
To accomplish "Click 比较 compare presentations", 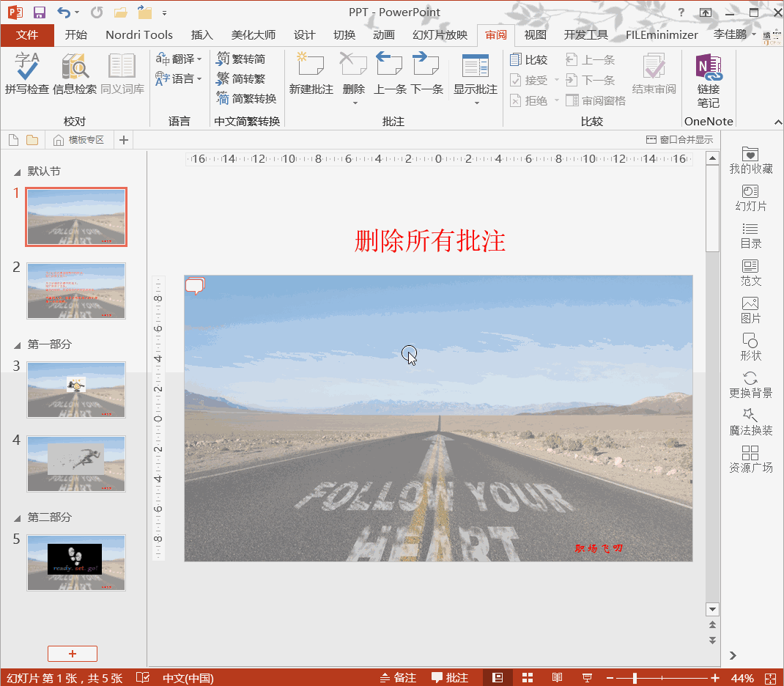I will point(528,60).
